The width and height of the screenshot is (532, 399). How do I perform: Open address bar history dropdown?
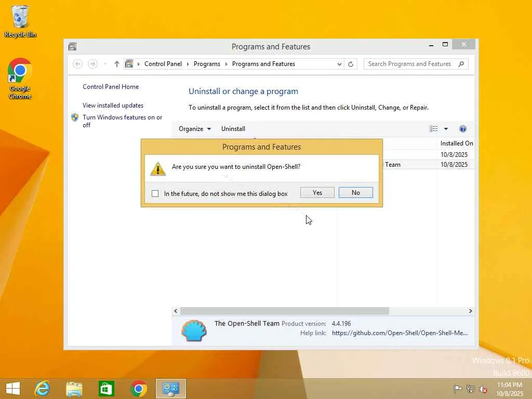pos(339,64)
